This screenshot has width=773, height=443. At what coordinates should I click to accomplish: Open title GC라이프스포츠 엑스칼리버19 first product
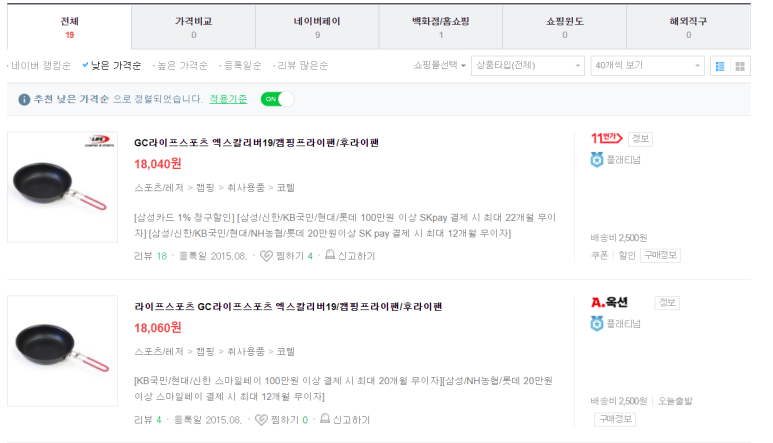pyautogui.click(x=256, y=142)
